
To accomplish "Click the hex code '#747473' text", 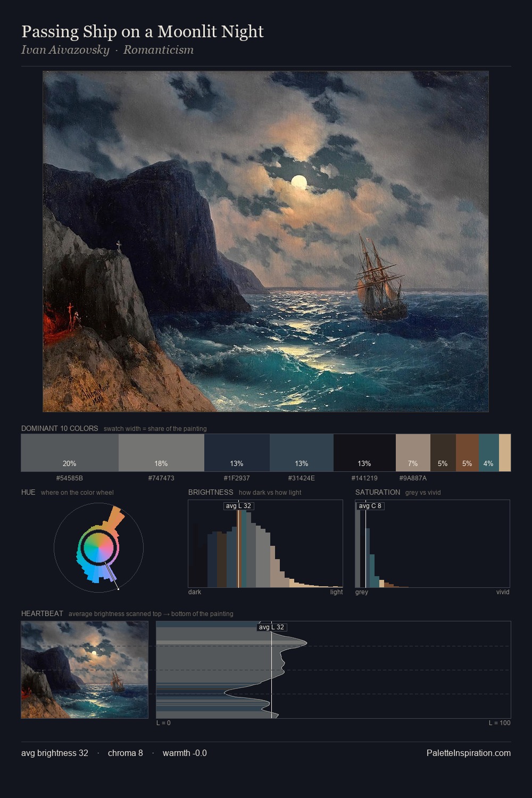I will (x=161, y=478).
